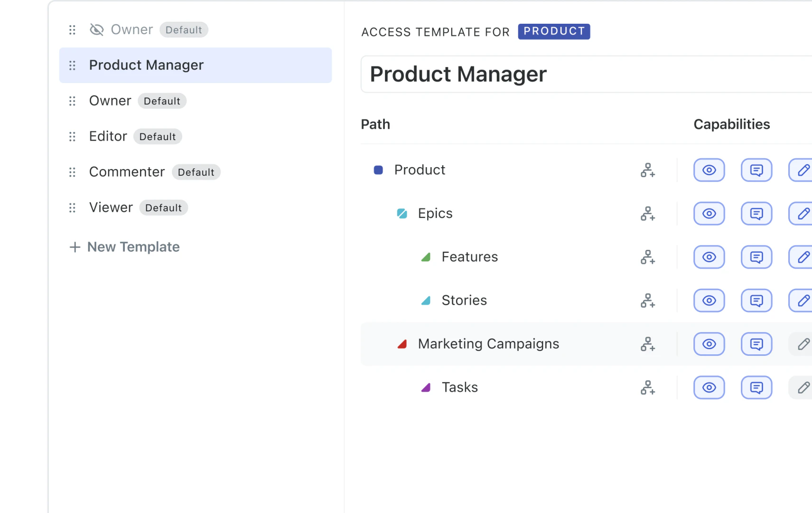Enable the view capability for Tasks

click(709, 387)
